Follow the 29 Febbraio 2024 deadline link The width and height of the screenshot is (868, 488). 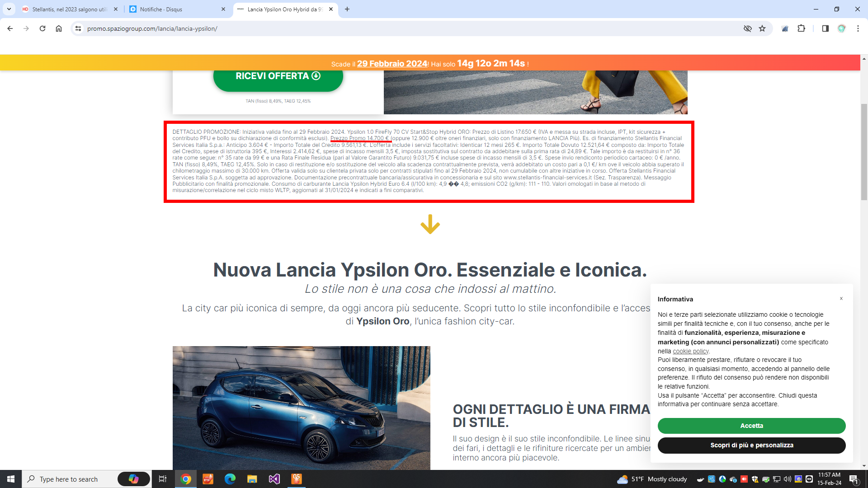(392, 64)
